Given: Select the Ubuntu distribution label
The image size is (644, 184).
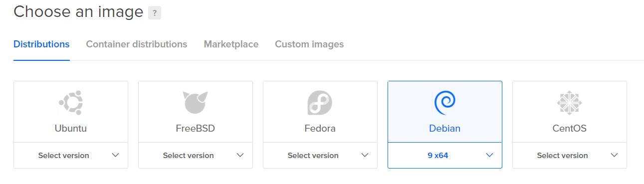Looking at the screenshot, I should coord(70,128).
